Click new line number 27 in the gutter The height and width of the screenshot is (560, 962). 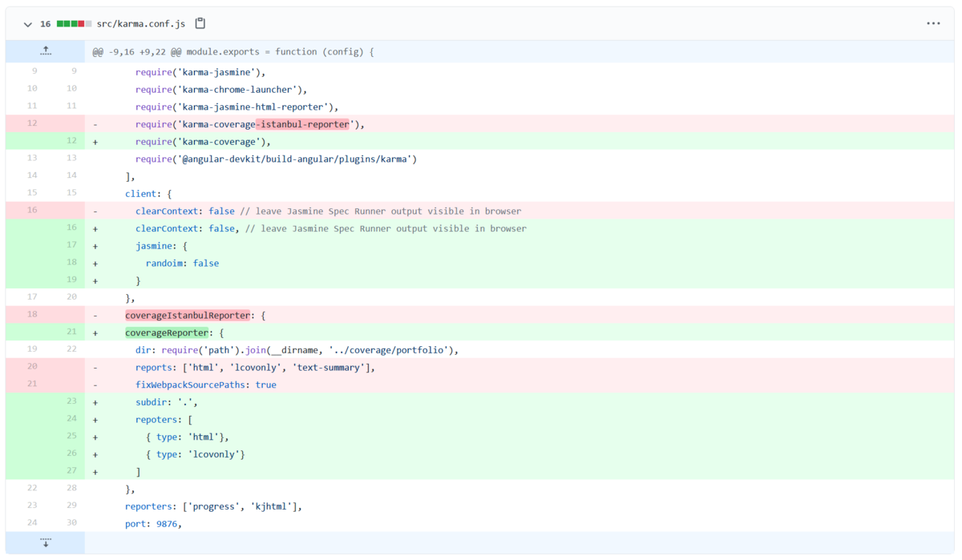[x=71, y=471]
